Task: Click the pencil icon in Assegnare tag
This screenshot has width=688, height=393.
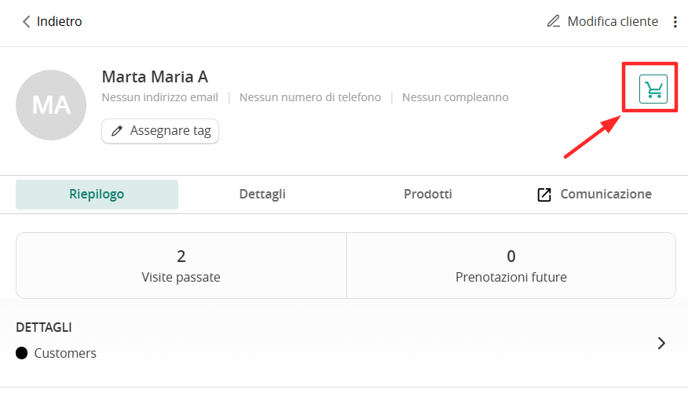Action: [x=116, y=131]
